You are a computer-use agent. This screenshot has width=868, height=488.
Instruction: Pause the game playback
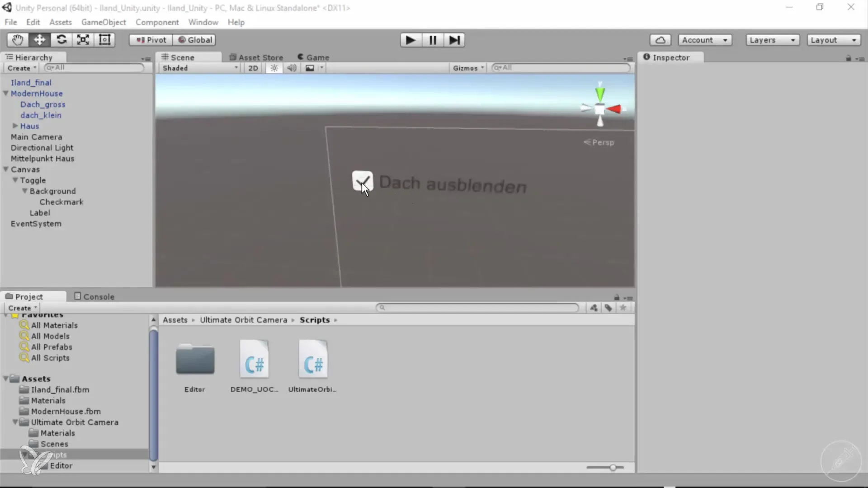[x=433, y=40]
